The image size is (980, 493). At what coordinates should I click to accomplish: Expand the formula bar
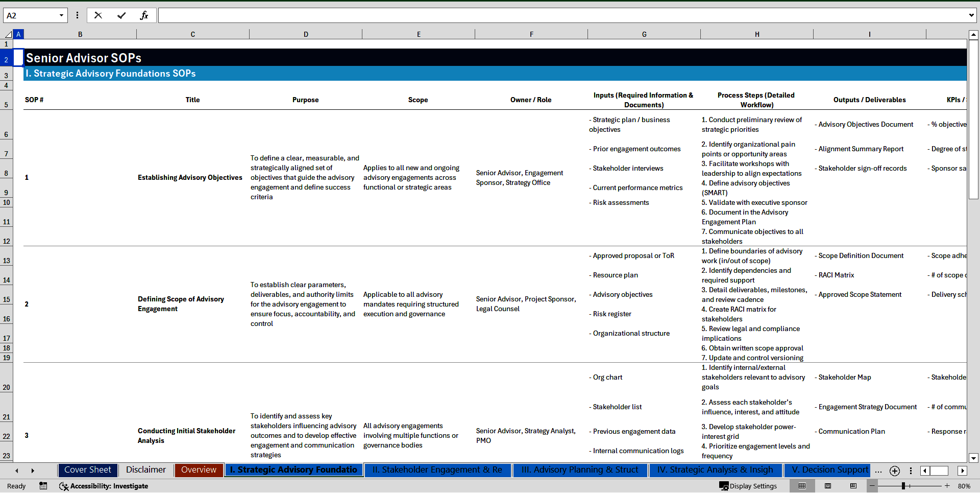pyautogui.click(x=971, y=15)
